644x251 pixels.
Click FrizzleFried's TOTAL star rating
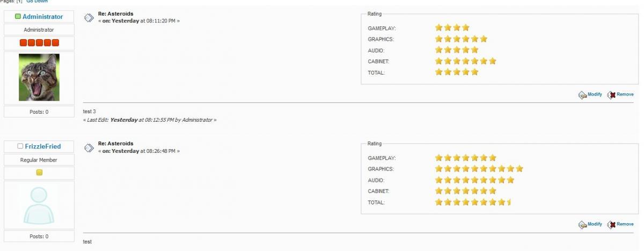click(x=473, y=202)
